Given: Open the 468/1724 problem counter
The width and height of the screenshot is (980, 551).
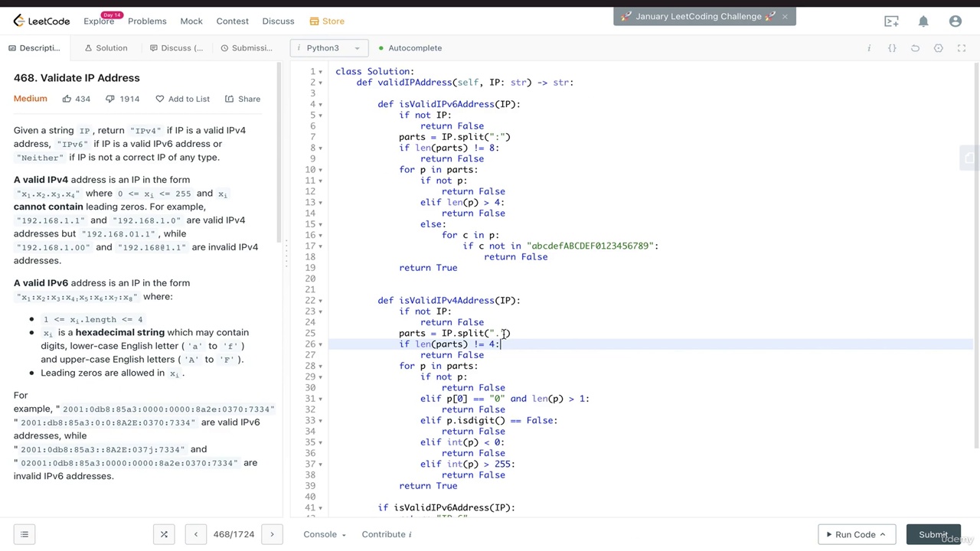Looking at the screenshot, I should [x=234, y=534].
